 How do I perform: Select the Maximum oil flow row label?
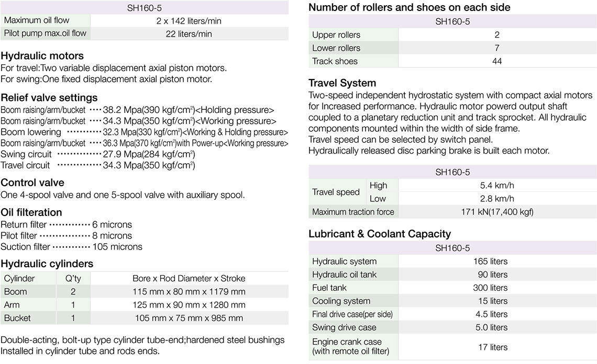(x=36, y=21)
